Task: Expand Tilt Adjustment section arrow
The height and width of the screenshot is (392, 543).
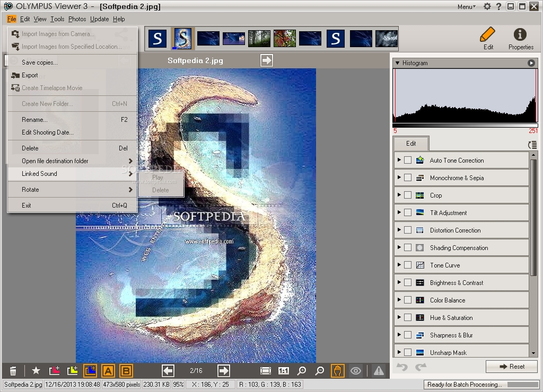Action: tap(399, 212)
